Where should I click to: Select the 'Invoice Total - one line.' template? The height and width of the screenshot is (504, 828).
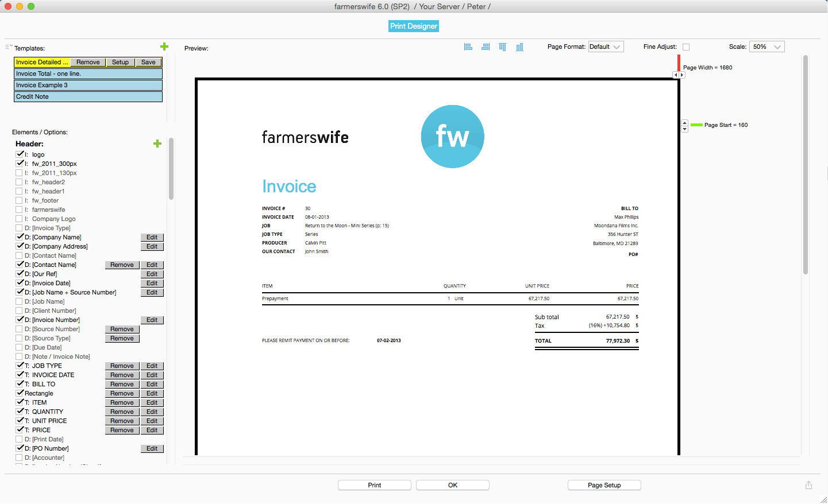point(88,73)
